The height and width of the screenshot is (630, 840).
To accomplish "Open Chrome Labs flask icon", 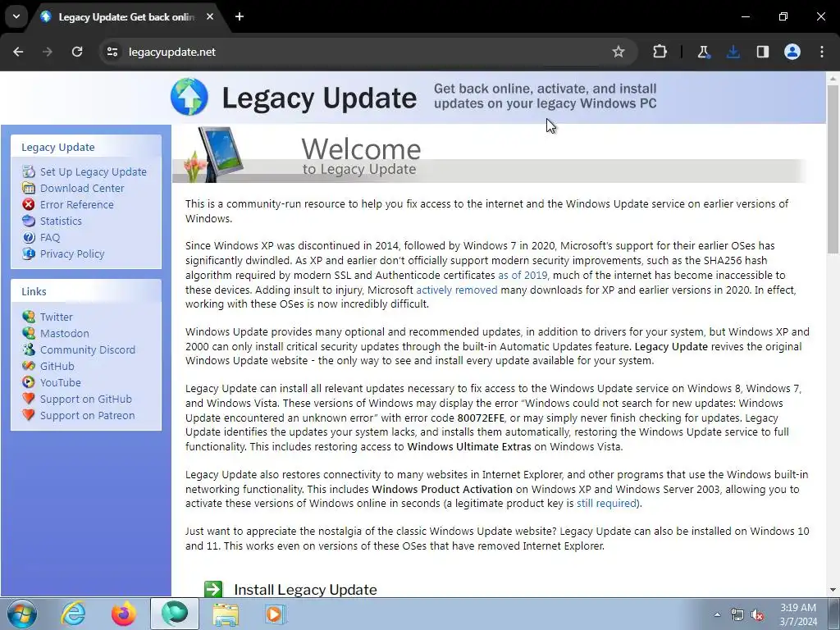I will coord(703,52).
